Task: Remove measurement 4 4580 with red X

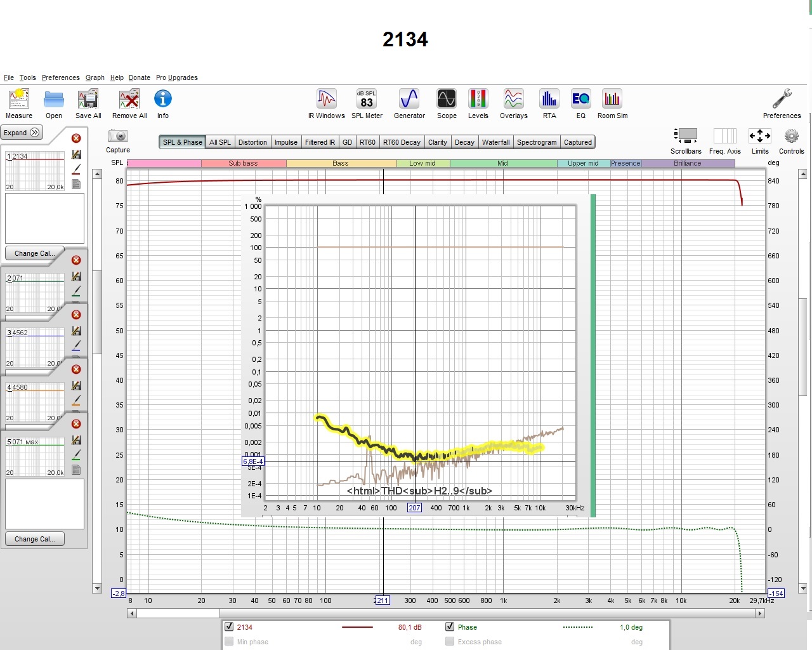Action: (76, 369)
